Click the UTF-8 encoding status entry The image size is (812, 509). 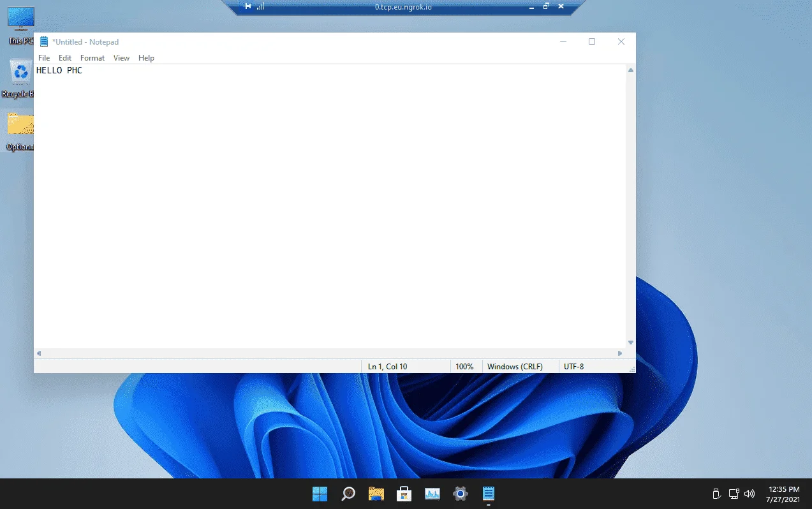573,366
